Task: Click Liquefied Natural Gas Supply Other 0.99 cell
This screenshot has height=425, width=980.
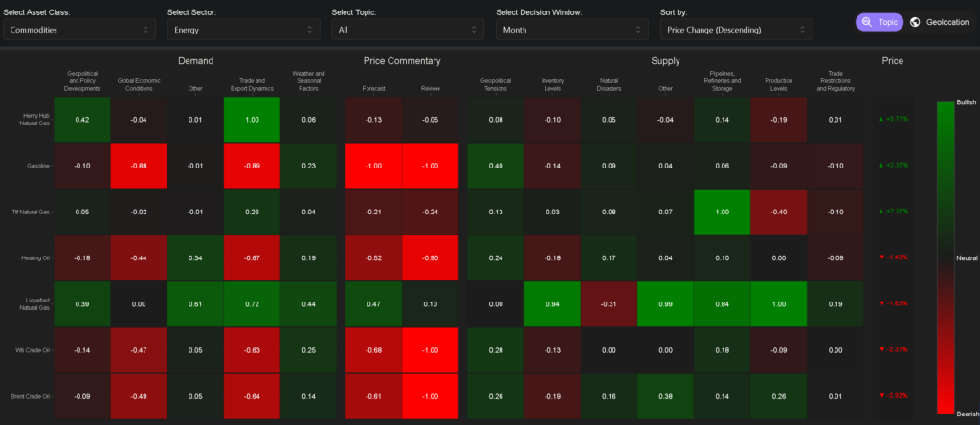Action: [x=666, y=303]
